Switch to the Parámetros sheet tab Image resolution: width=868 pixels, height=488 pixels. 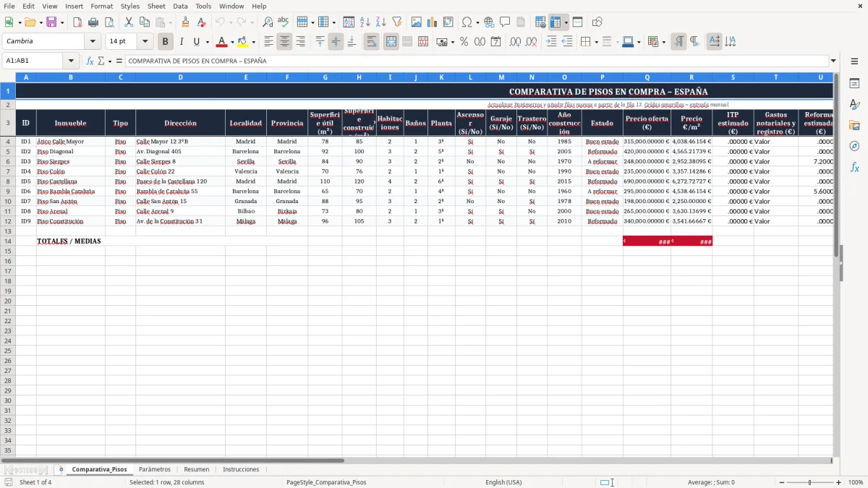click(x=155, y=469)
